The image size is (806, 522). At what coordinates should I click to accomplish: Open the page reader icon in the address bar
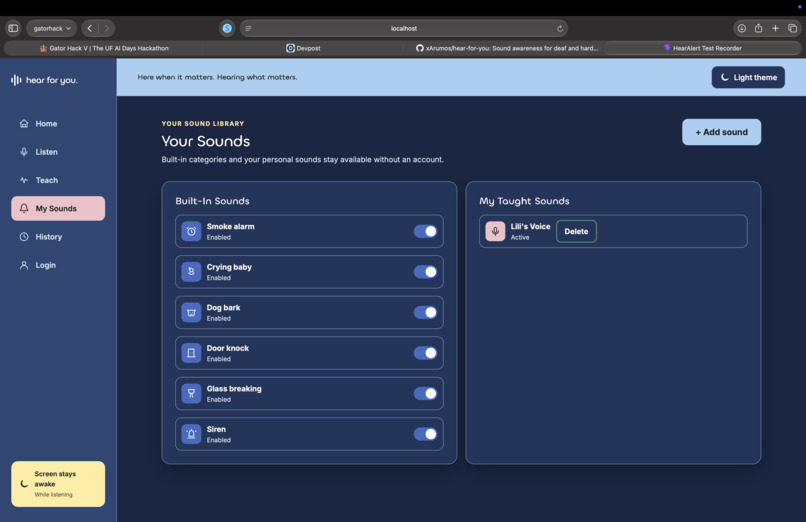pos(248,28)
